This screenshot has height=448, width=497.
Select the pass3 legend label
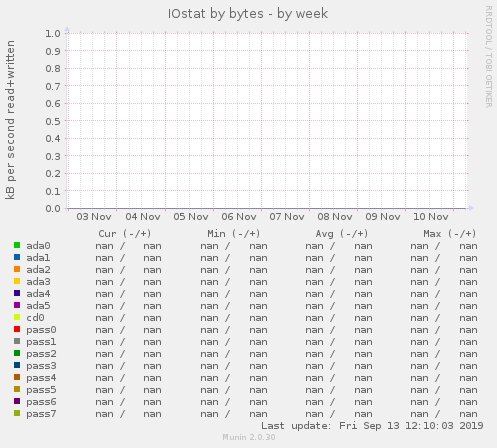(41, 366)
